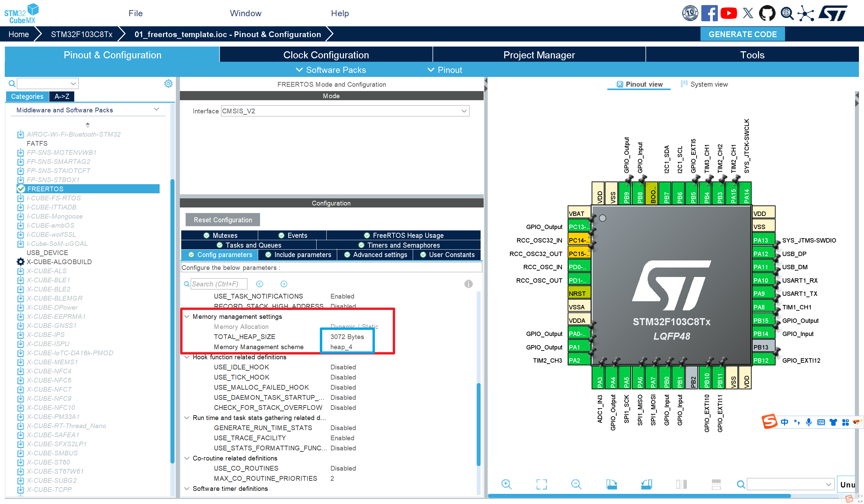Click the fit-to-screen pinout icon
The width and height of the screenshot is (864, 504).
(542, 484)
